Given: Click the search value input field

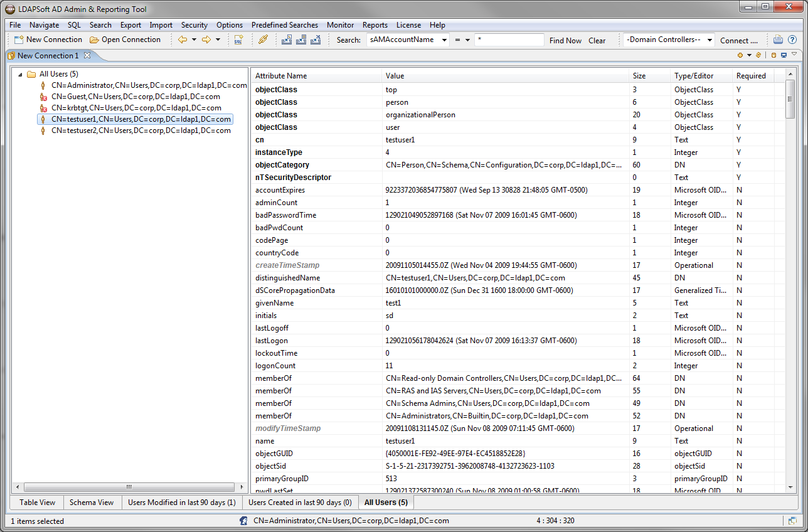Looking at the screenshot, I should tap(509, 40).
